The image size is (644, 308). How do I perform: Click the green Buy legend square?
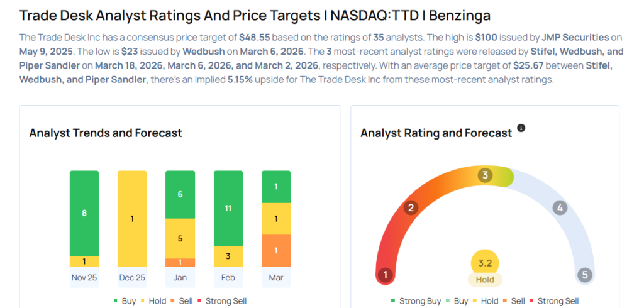116,301
